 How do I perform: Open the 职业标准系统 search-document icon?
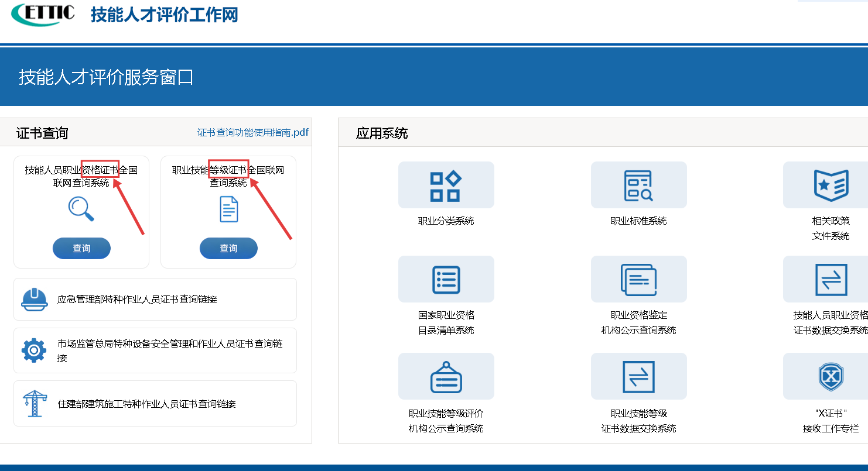tap(638, 185)
